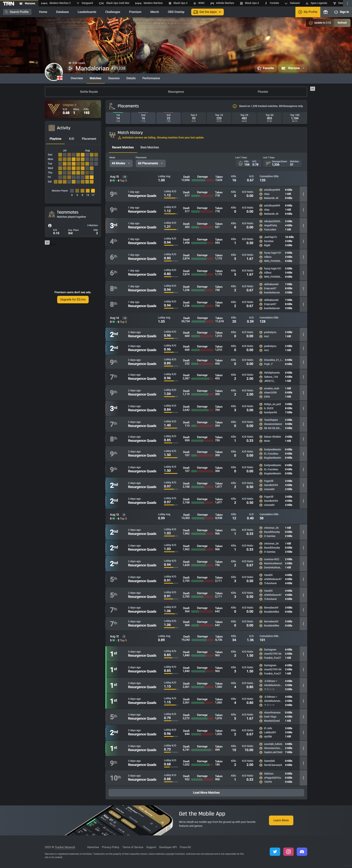Screen dimensions: 352x868
Task: Open the Tracker Network footer link
Action: tap(65, 847)
